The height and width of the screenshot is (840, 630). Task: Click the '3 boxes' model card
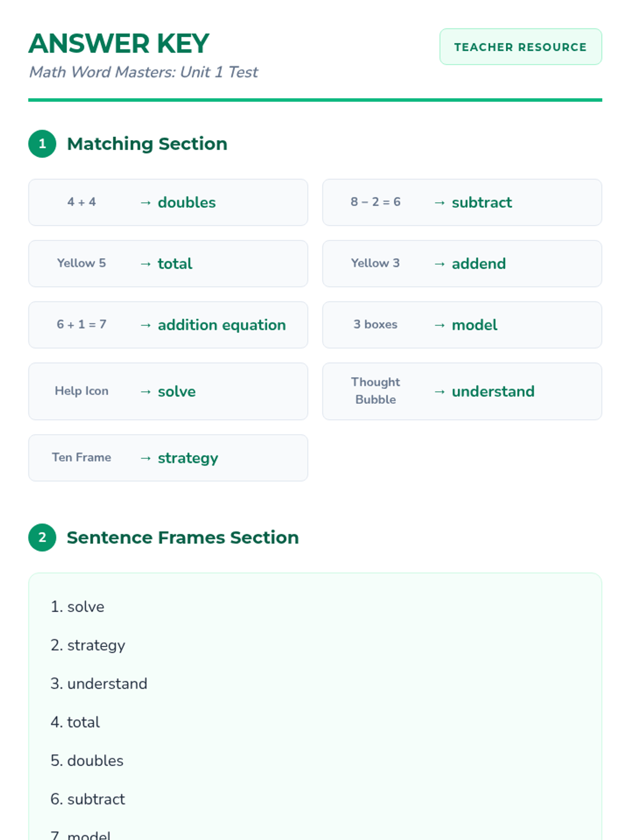(x=462, y=325)
